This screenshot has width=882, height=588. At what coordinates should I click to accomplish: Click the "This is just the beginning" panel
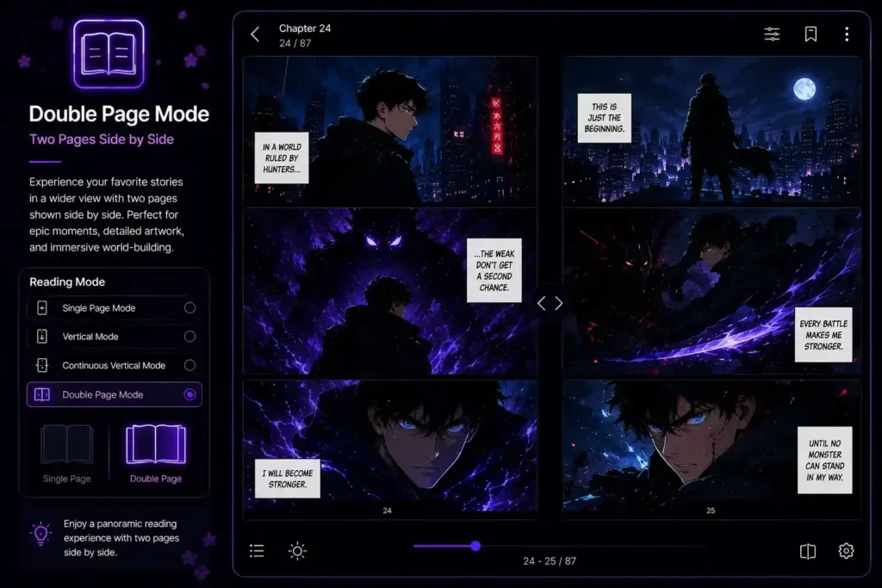coord(712,130)
